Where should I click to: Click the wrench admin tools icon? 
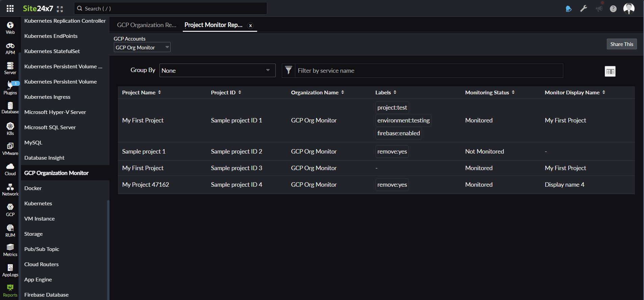[584, 9]
